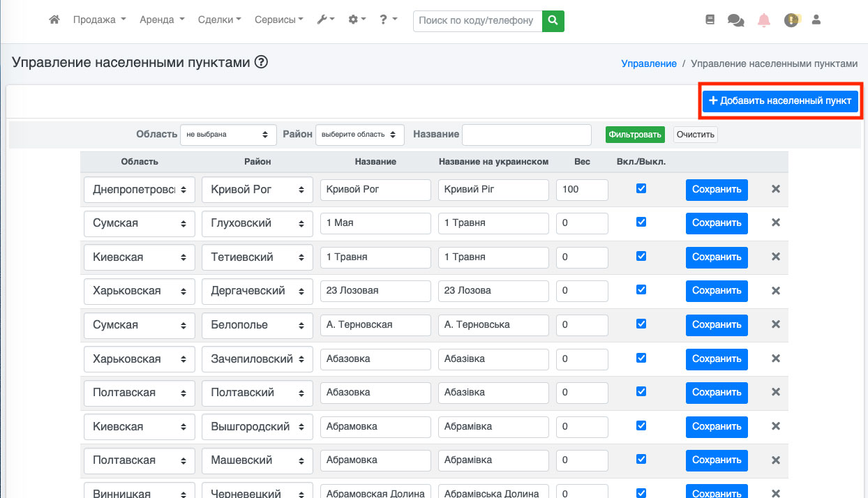This screenshot has height=498, width=868.
Task: Click the green Фильтровать button
Action: (635, 135)
